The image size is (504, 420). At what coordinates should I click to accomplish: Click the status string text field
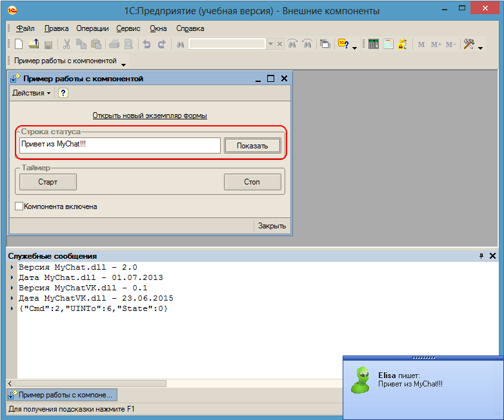(x=120, y=145)
